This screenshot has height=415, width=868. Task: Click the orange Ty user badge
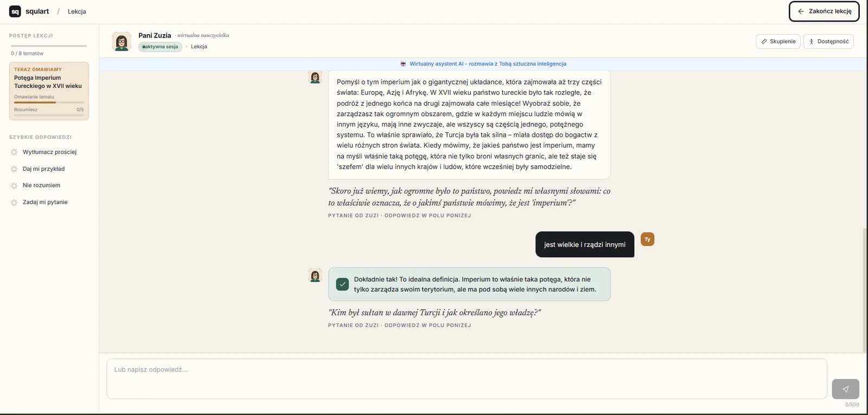647,239
